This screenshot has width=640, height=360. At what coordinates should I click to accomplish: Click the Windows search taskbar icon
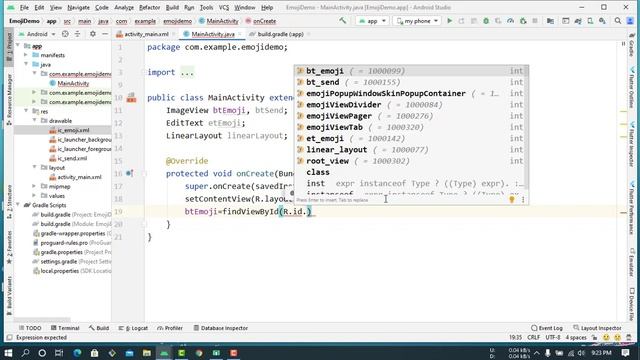click(x=25, y=353)
